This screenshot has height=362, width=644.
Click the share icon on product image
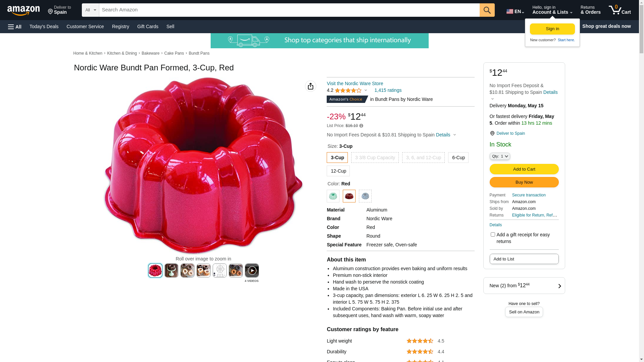pyautogui.click(x=310, y=86)
